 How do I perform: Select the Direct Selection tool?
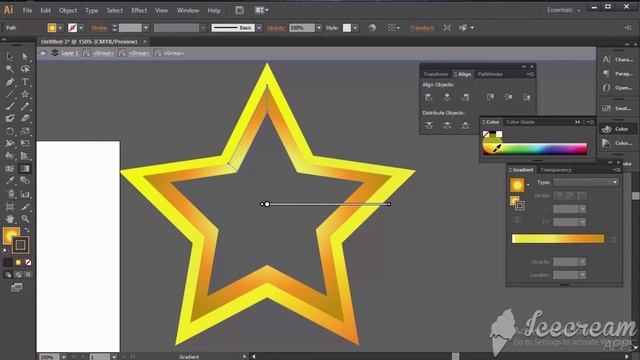click(x=25, y=57)
